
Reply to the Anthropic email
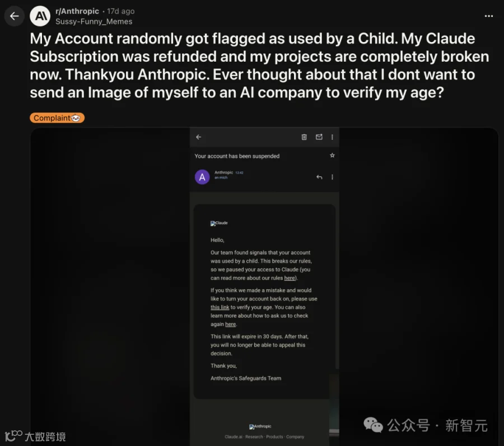(x=319, y=177)
